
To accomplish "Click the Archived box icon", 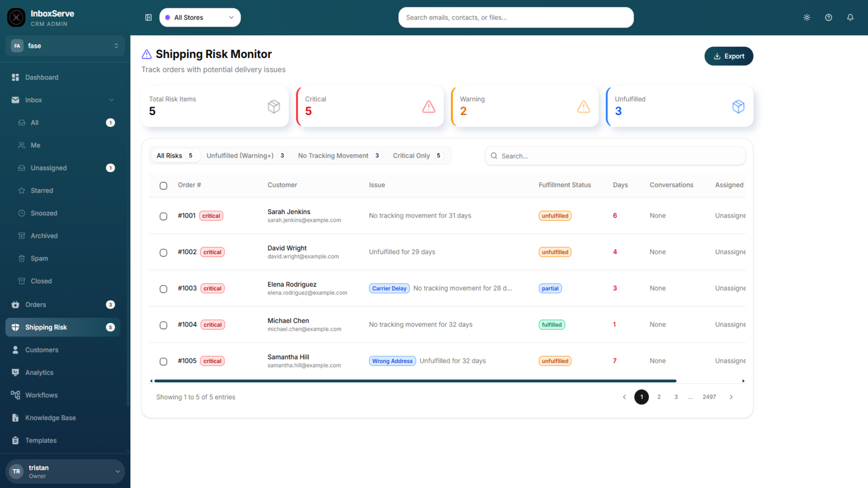I will pyautogui.click(x=22, y=236).
